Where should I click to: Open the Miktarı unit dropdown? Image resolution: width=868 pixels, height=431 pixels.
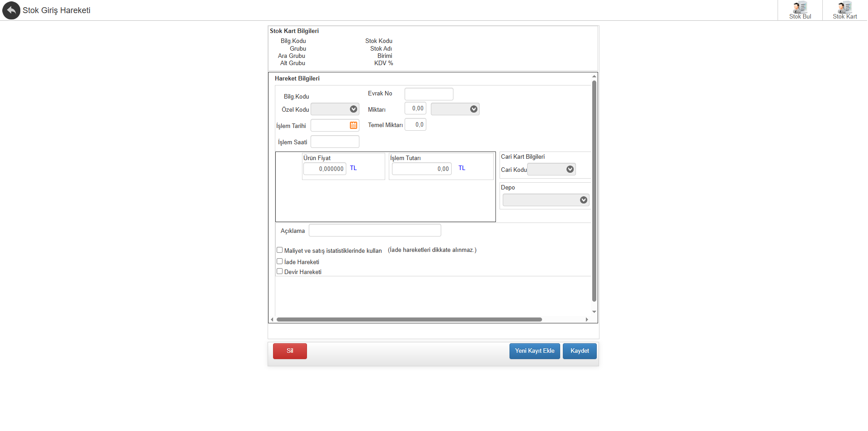click(474, 109)
